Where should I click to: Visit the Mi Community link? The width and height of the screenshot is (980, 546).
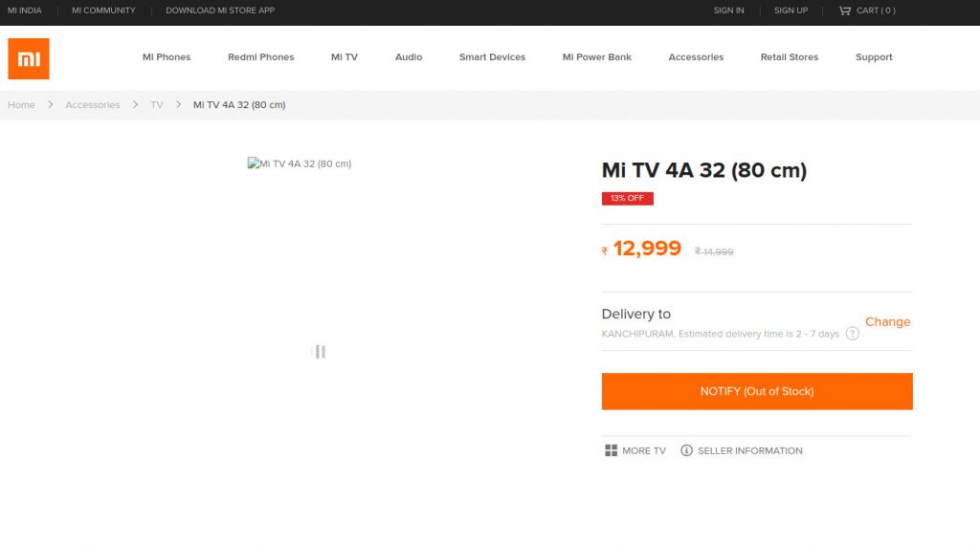point(103,11)
